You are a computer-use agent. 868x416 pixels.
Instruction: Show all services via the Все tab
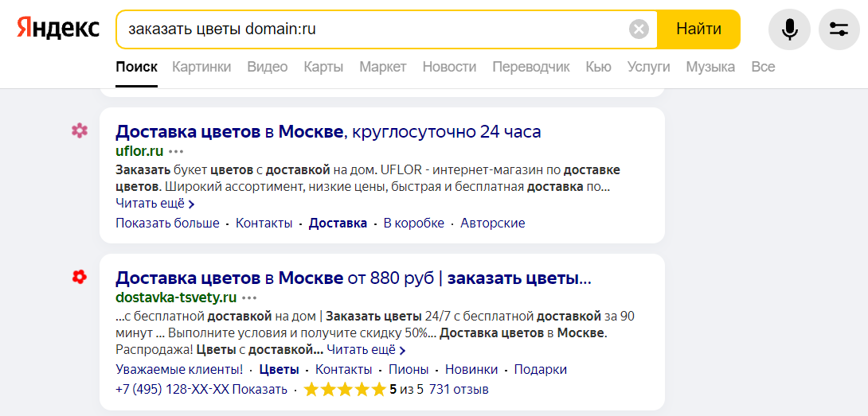click(x=763, y=68)
